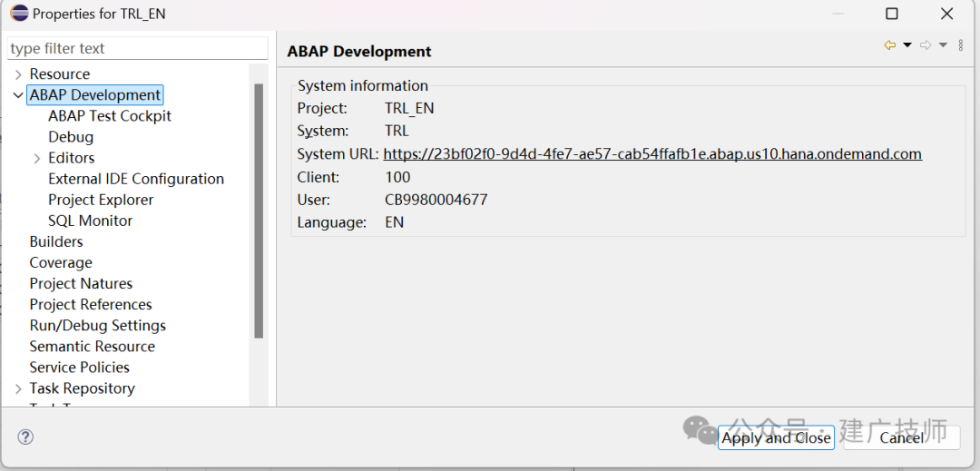Click the tree vertical scrollbar thumb
The width and height of the screenshot is (980, 471).
(x=259, y=211)
